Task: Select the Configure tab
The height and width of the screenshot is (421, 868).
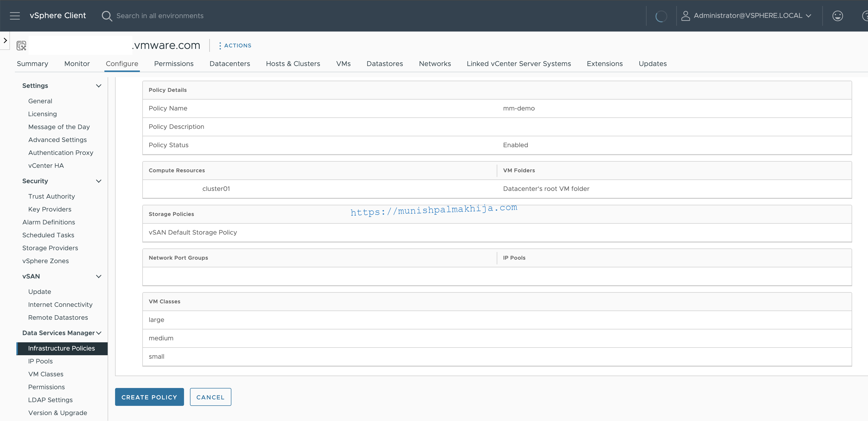Action: coord(122,64)
